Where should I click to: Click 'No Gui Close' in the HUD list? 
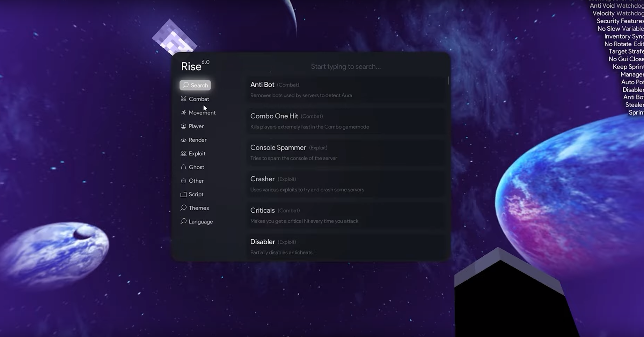coord(626,59)
